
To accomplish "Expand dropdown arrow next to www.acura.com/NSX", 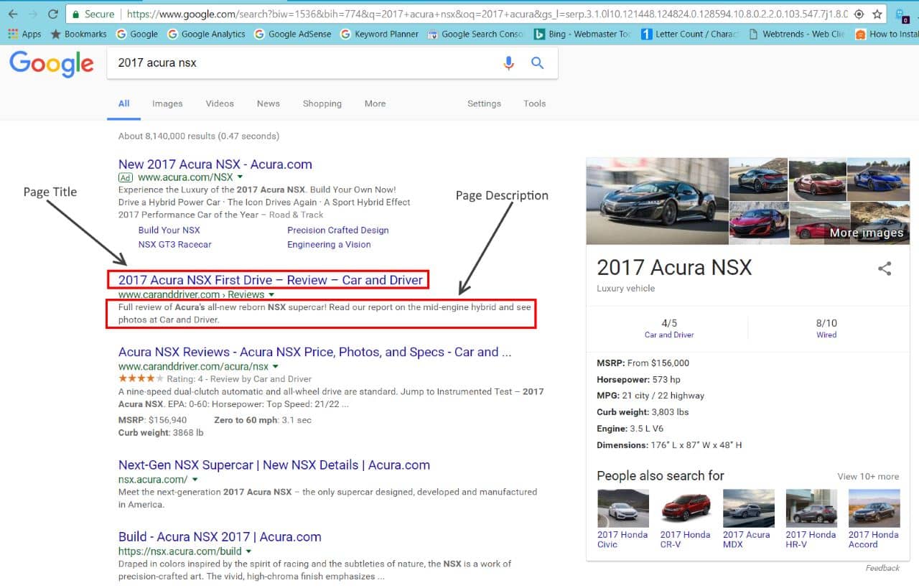I will [240, 177].
